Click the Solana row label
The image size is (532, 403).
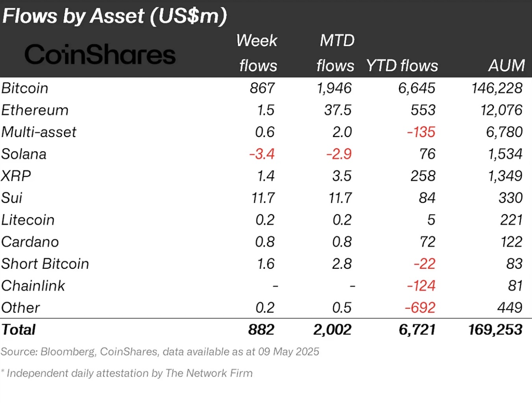coord(24,154)
